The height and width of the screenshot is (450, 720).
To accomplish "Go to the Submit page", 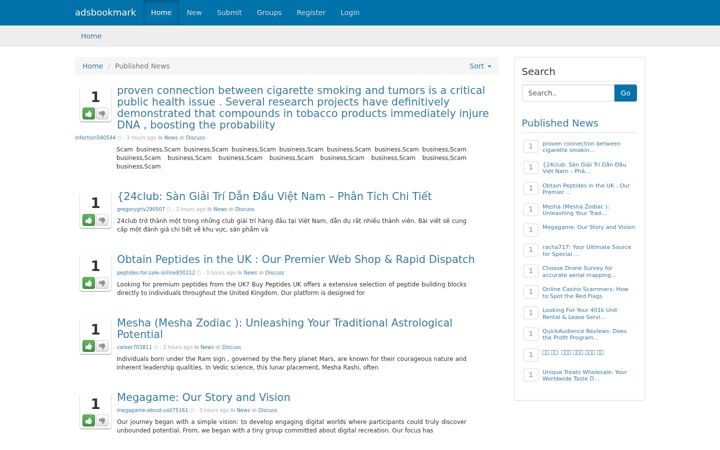I will [x=229, y=12].
